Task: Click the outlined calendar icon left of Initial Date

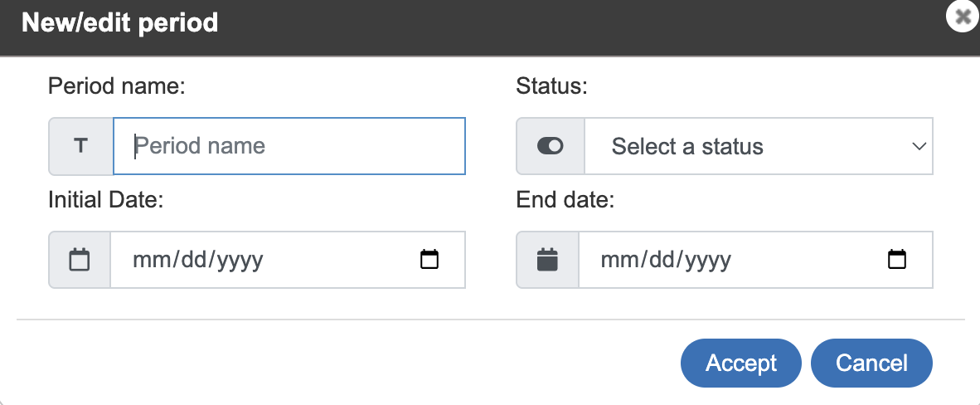Action: 80,259
